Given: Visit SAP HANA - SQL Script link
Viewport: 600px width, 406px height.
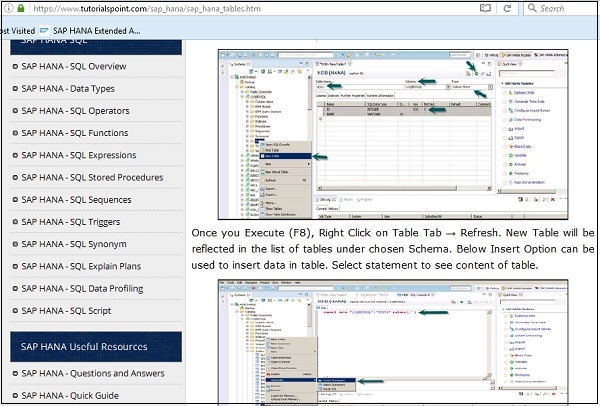Looking at the screenshot, I should 73,309.
